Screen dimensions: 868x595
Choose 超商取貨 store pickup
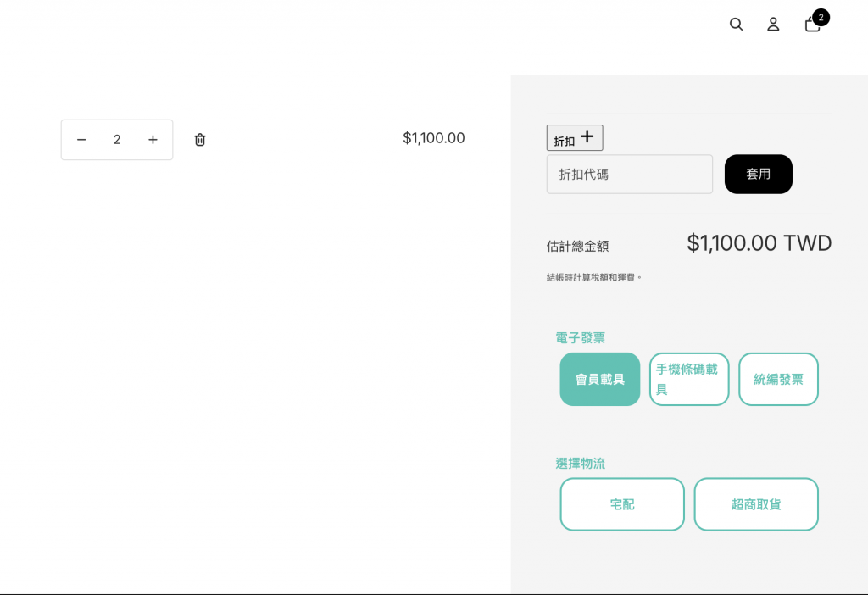tap(755, 504)
